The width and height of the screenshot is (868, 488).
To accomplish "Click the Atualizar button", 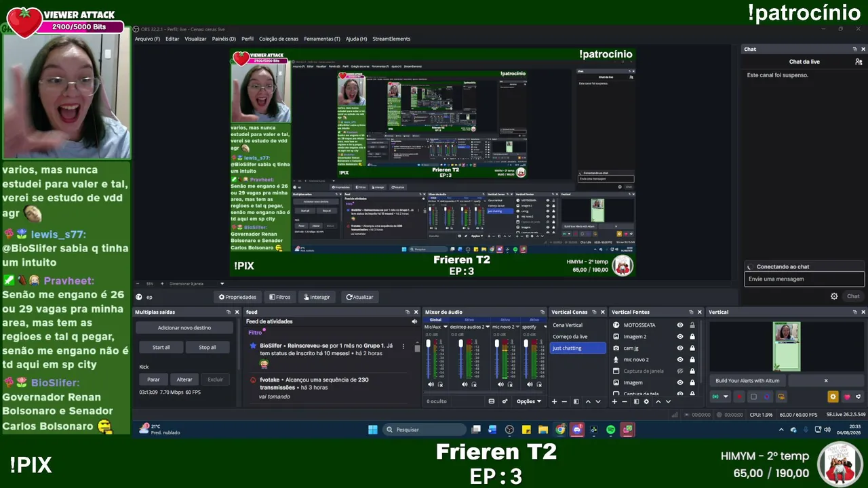I will click(x=359, y=297).
